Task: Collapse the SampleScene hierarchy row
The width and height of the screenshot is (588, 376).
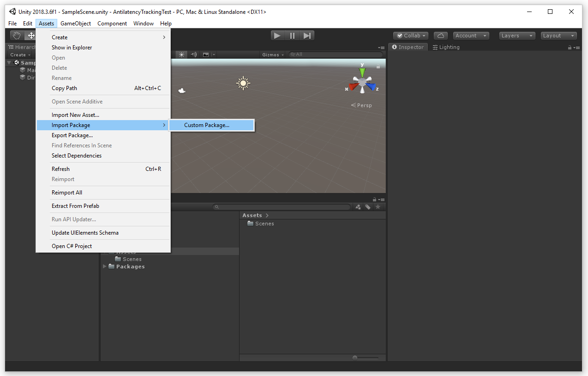Action: (9, 63)
